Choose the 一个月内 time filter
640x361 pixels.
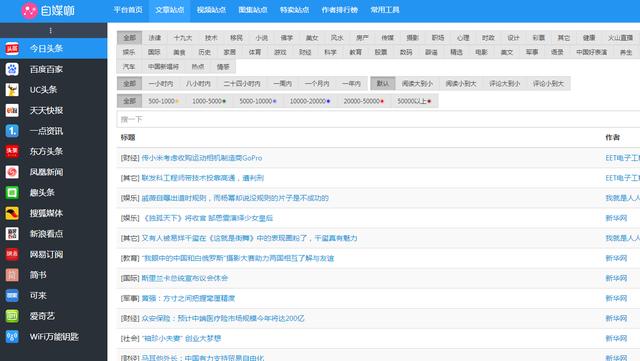click(317, 84)
